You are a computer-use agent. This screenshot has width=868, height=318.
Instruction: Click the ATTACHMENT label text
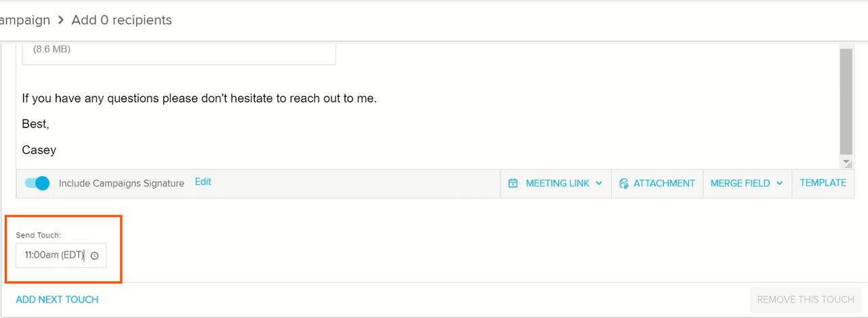(x=664, y=183)
